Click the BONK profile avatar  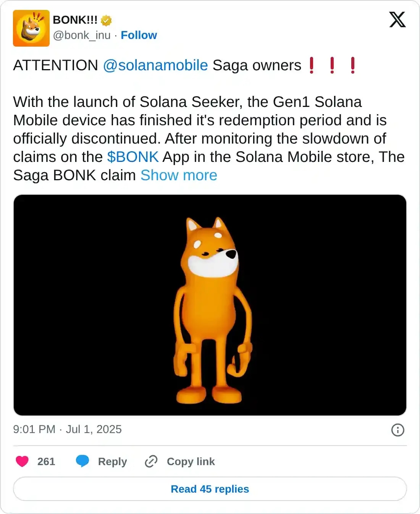[32, 28]
